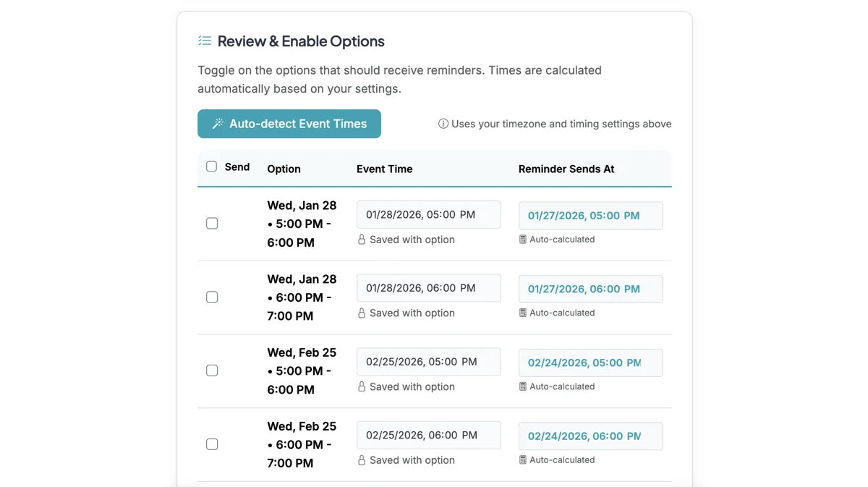
Task: Click the lock icon under Feb 25 5:00 PM event
Action: coord(362,386)
